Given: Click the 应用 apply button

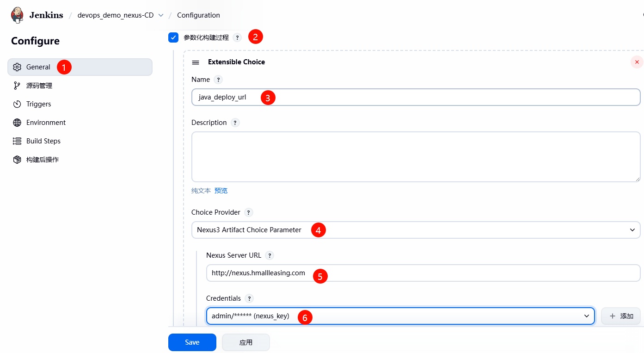Looking at the screenshot, I should [245, 342].
